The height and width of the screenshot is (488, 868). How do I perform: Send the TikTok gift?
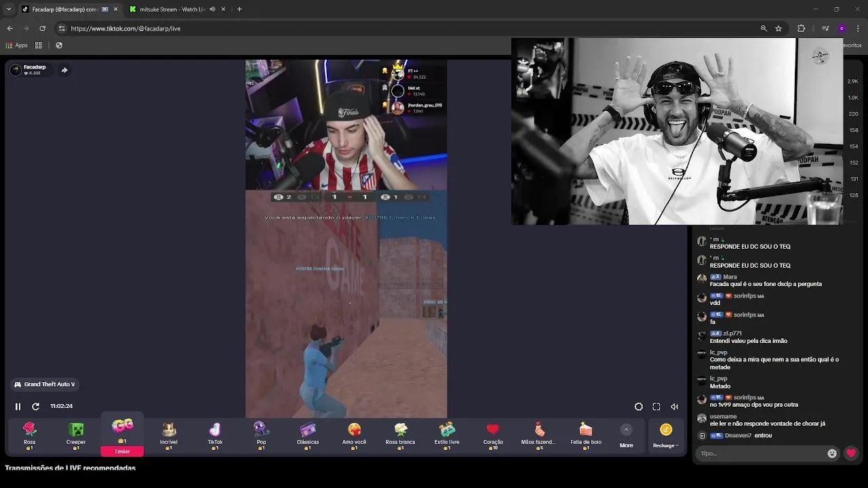pos(215,435)
